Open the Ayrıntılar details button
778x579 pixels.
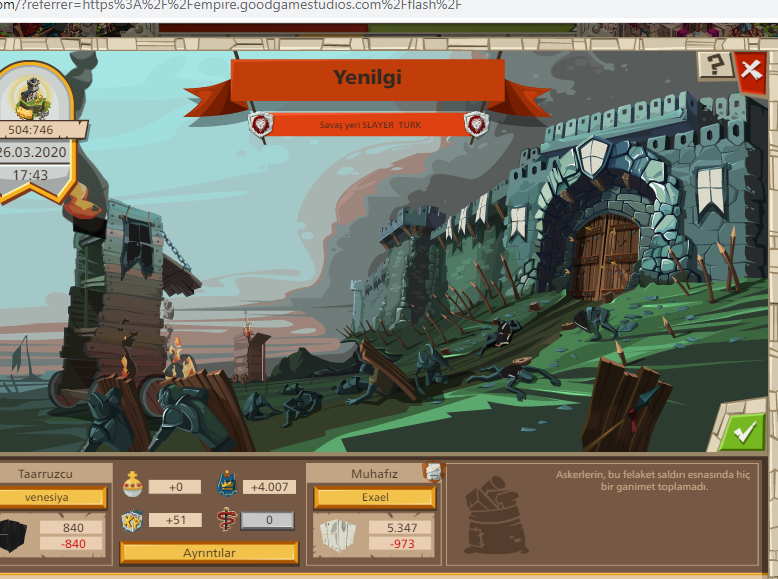pyautogui.click(x=209, y=553)
